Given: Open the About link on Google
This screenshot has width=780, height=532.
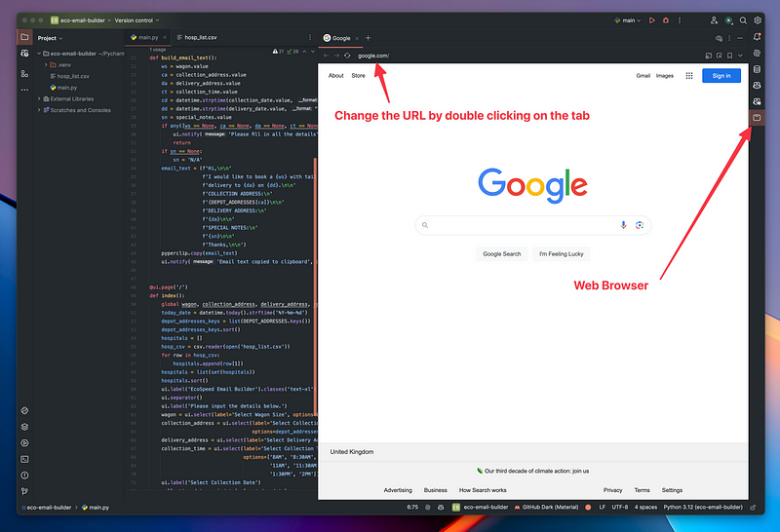Looking at the screenshot, I should click(x=335, y=76).
